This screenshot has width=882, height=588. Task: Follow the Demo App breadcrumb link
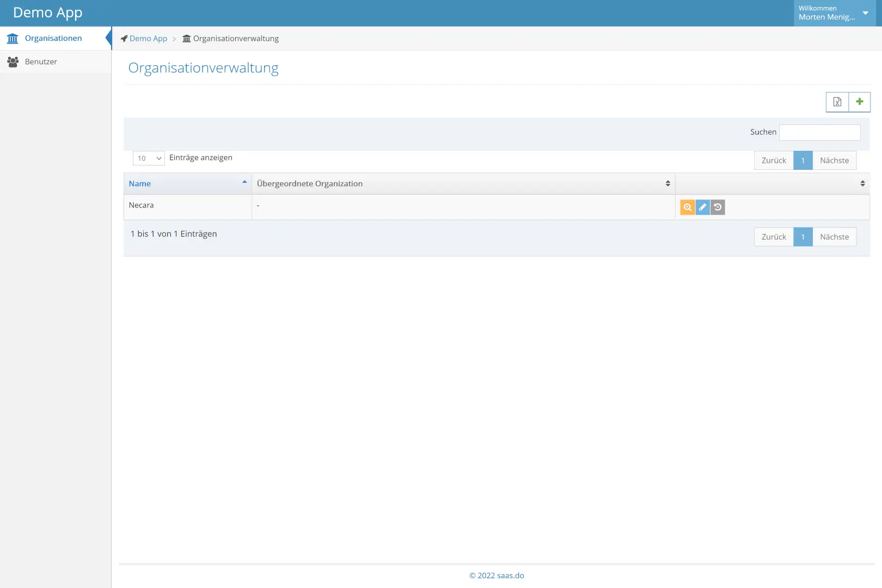coord(148,39)
